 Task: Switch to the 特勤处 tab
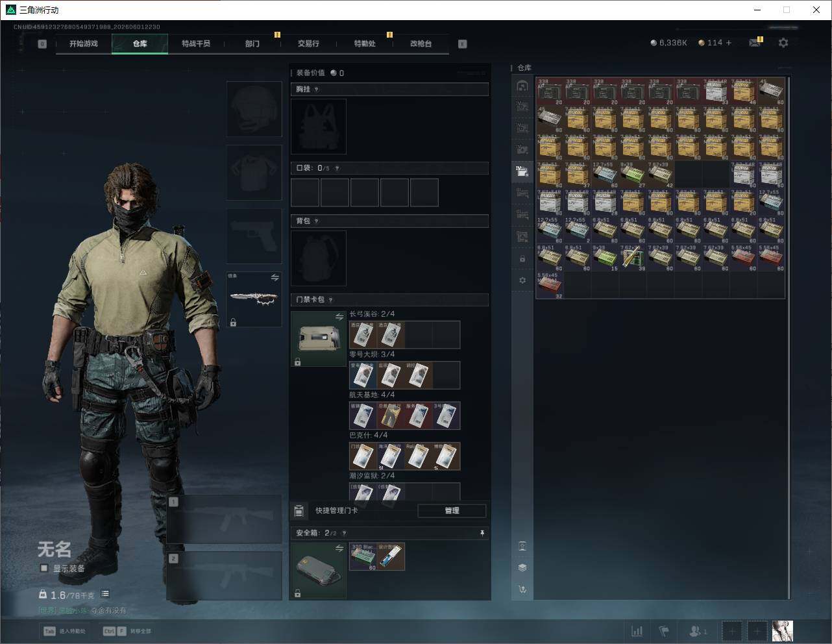click(365, 43)
